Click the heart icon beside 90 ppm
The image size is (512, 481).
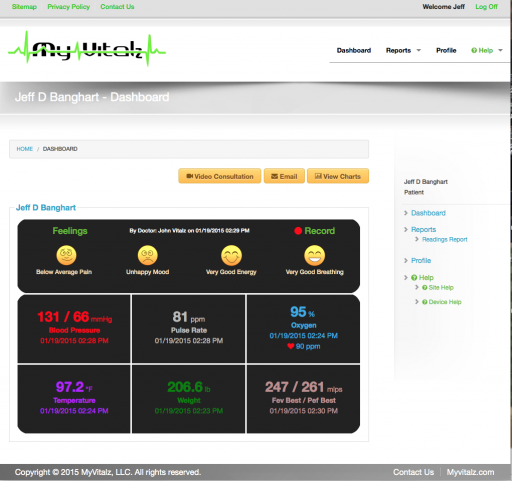(291, 346)
